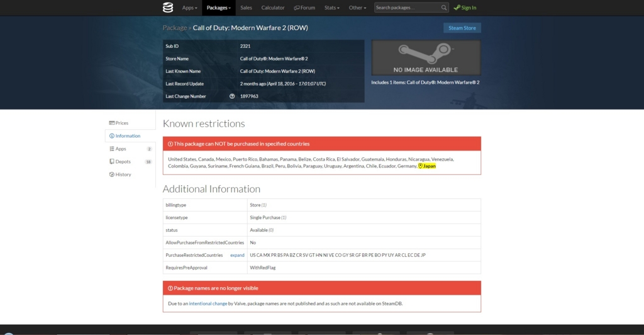
Task: Click the Last Known Name value
Action: pyautogui.click(x=277, y=71)
